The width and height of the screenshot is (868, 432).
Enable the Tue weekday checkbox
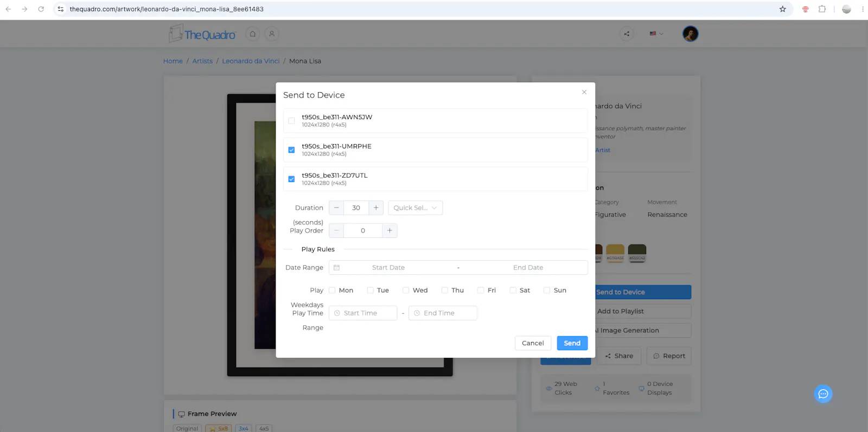(370, 291)
